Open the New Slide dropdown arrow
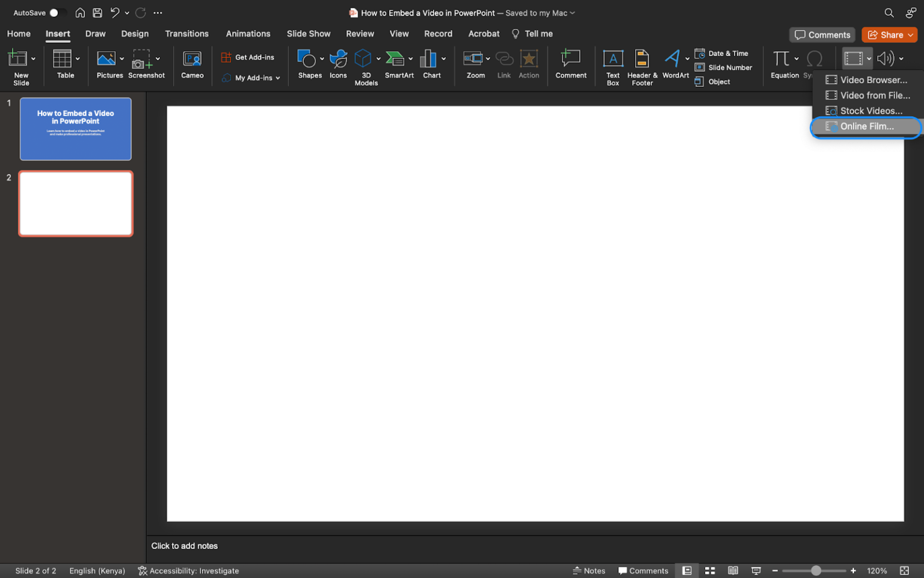This screenshot has width=924, height=578. 33,59
